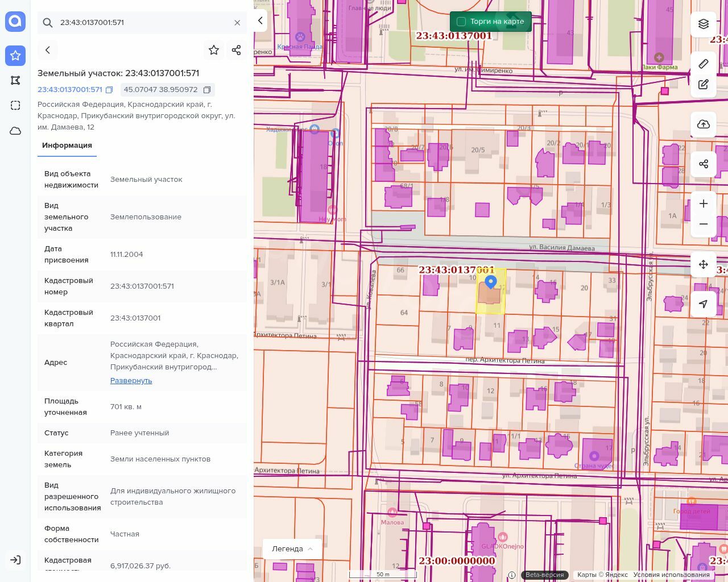Switch to the Информация tab
Viewport: 728px width, 582px height.
point(67,145)
